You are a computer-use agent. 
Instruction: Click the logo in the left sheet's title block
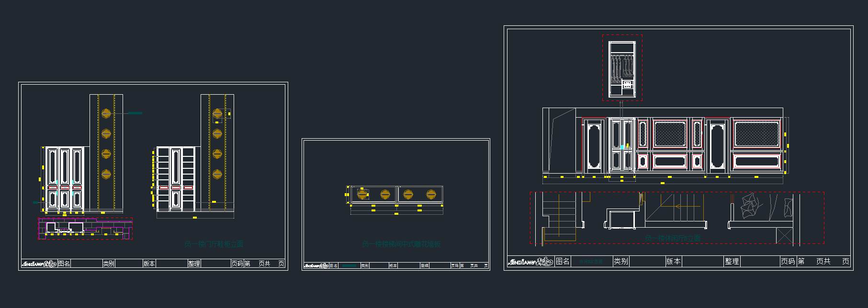coord(39,264)
